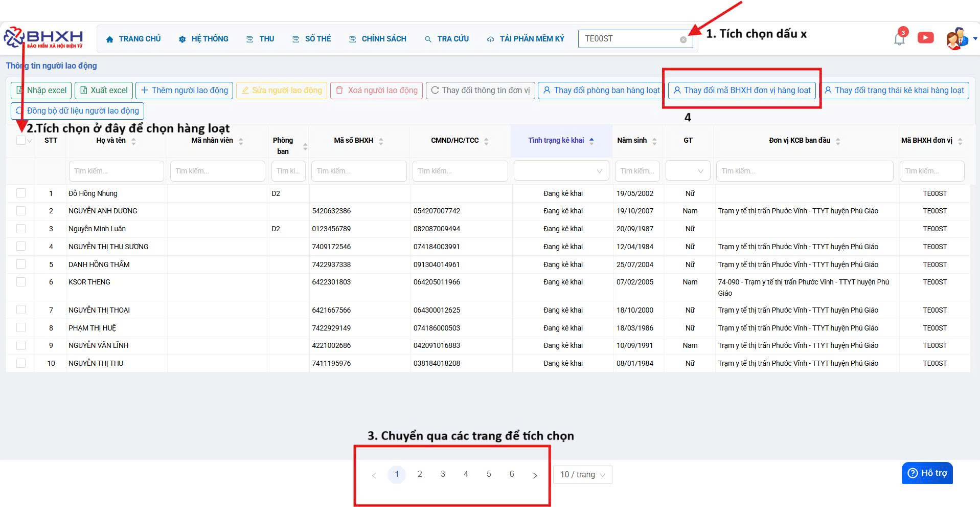This screenshot has height=507, width=980.
Task: Click Thay đổi mã BHXH đơn vị hàng loạt
Action: (x=742, y=91)
